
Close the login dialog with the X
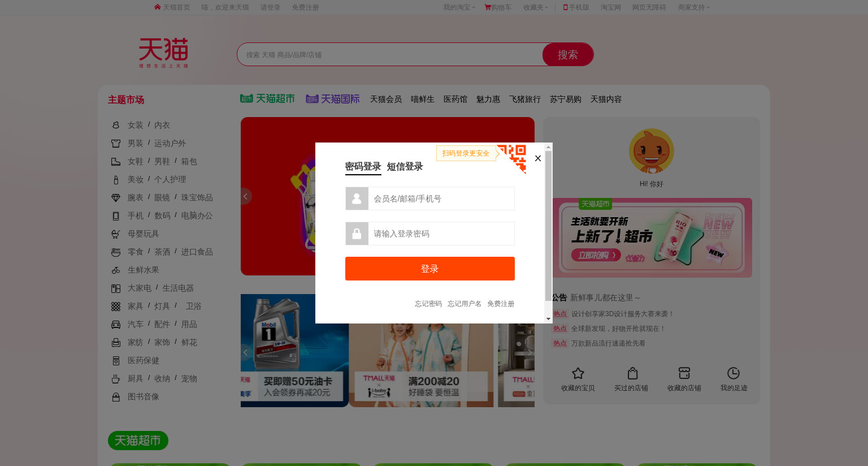coord(538,158)
